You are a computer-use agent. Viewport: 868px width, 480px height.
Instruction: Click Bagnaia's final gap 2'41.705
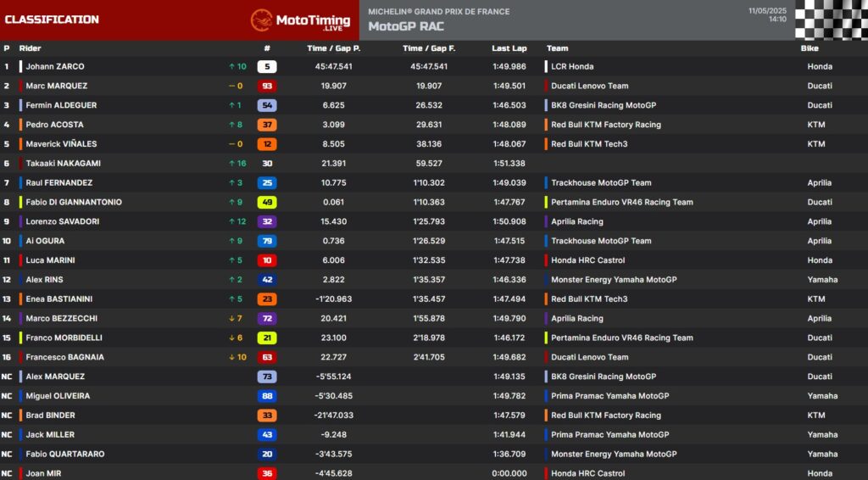click(429, 357)
